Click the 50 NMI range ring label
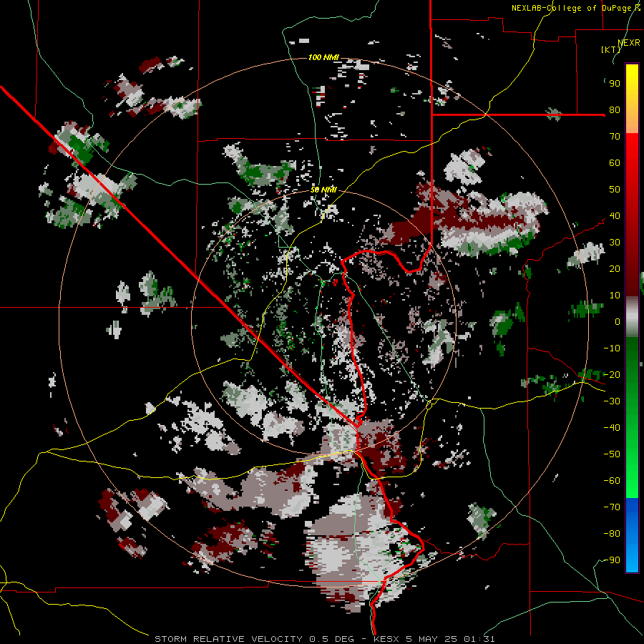 click(x=323, y=190)
